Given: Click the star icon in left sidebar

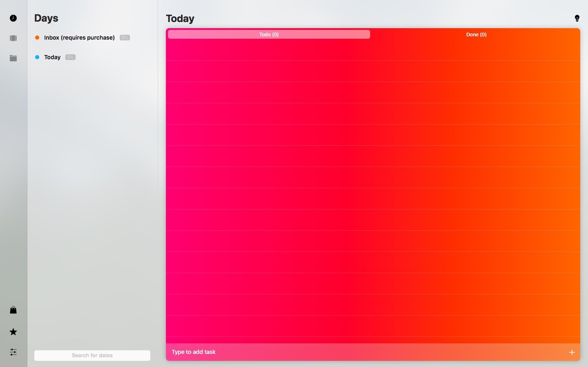Looking at the screenshot, I should (x=13, y=331).
